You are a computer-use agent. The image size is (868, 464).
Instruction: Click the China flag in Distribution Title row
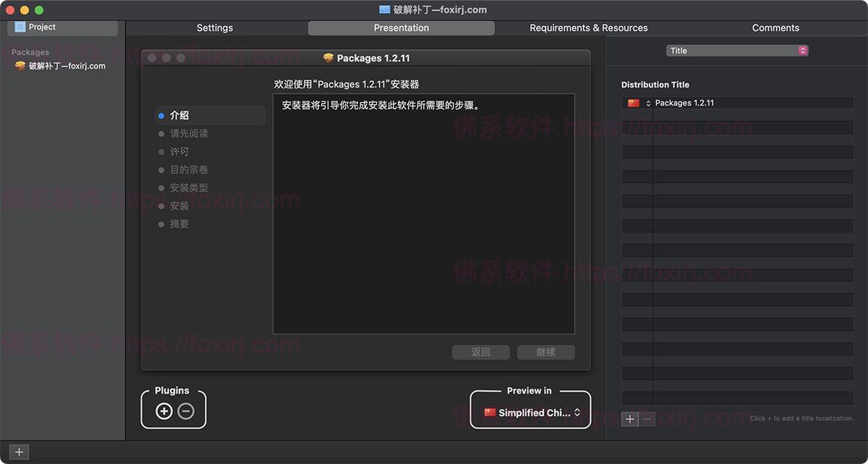click(634, 103)
